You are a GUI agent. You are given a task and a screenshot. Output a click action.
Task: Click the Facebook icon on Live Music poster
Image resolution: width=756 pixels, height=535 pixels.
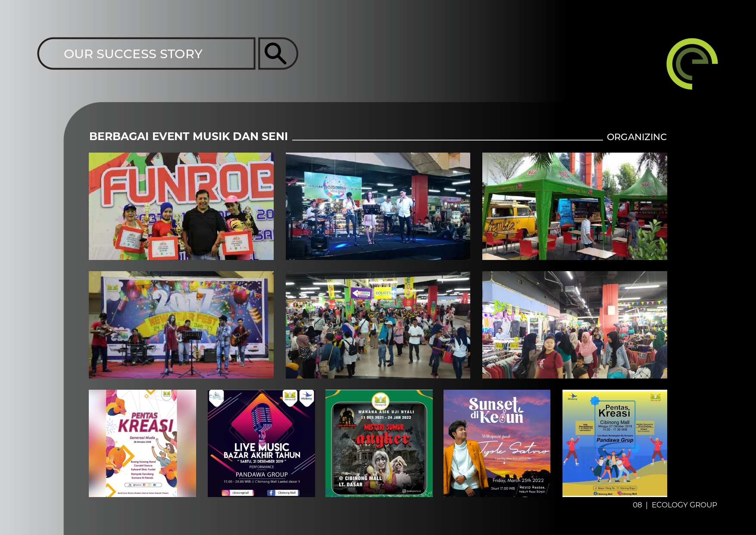[271, 493]
